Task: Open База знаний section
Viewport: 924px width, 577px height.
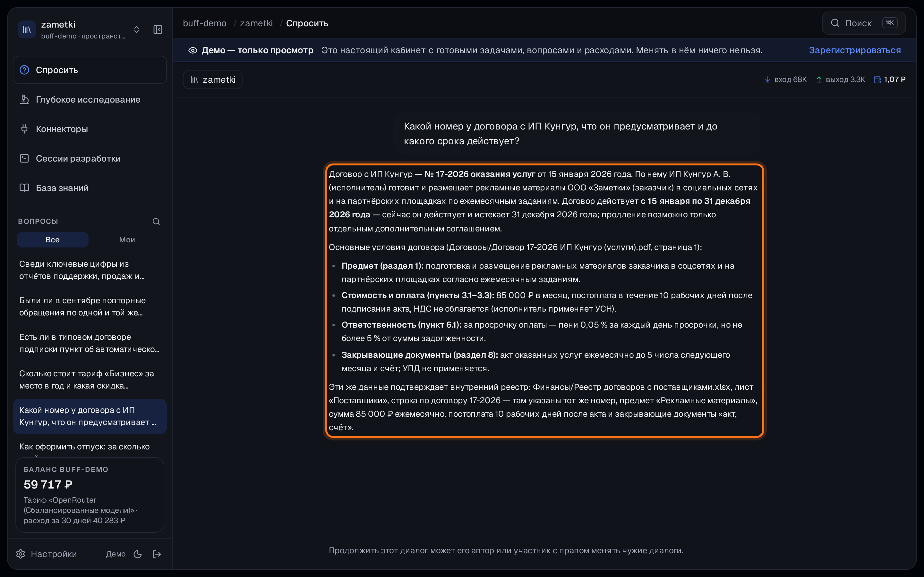Action: click(90, 188)
